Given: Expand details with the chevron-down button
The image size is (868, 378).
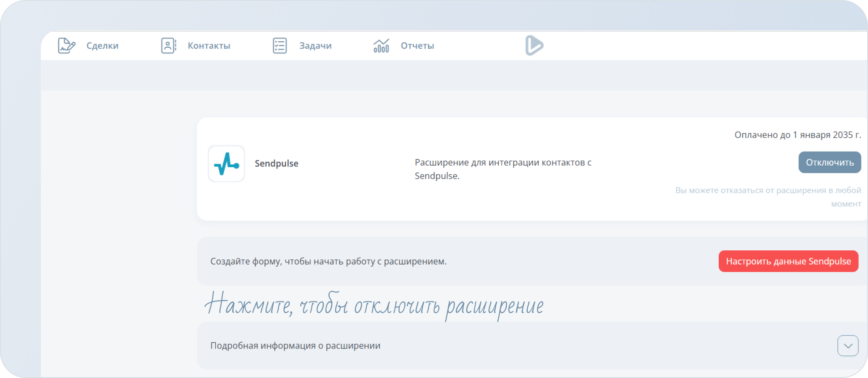Looking at the screenshot, I should (x=848, y=346).
